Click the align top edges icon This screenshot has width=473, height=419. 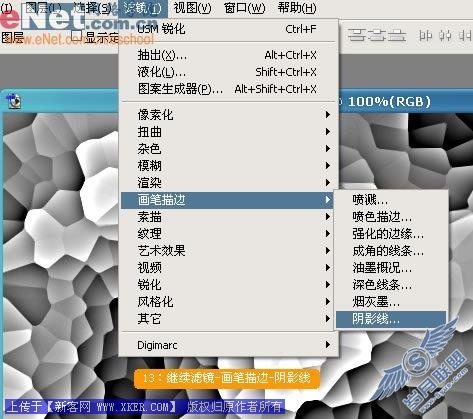357,35
